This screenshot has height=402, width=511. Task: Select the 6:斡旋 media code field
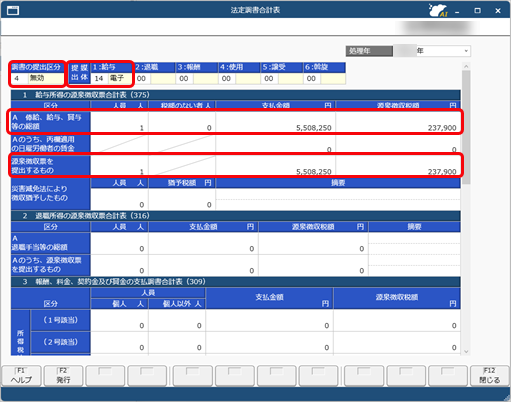tap(312, 79)
